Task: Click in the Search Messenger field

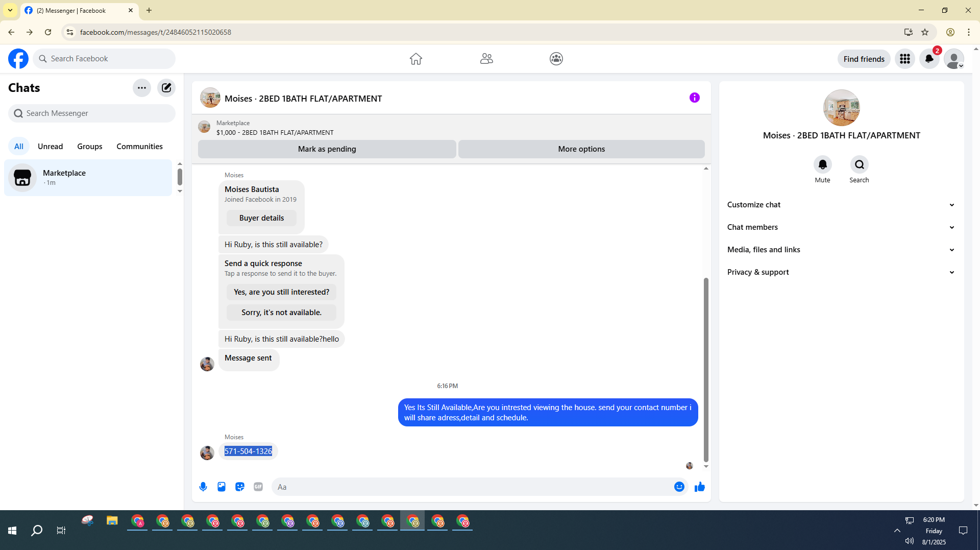Action: pyautogui.click(x=92, y=113)
